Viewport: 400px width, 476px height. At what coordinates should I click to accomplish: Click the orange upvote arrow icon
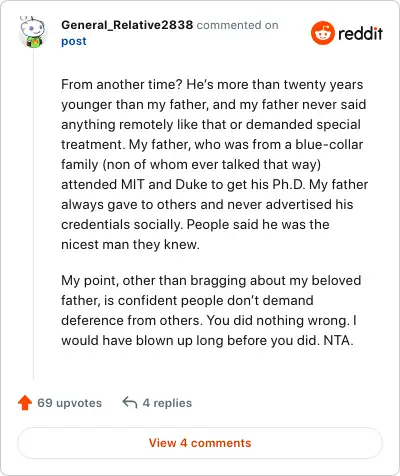[25, 403]
